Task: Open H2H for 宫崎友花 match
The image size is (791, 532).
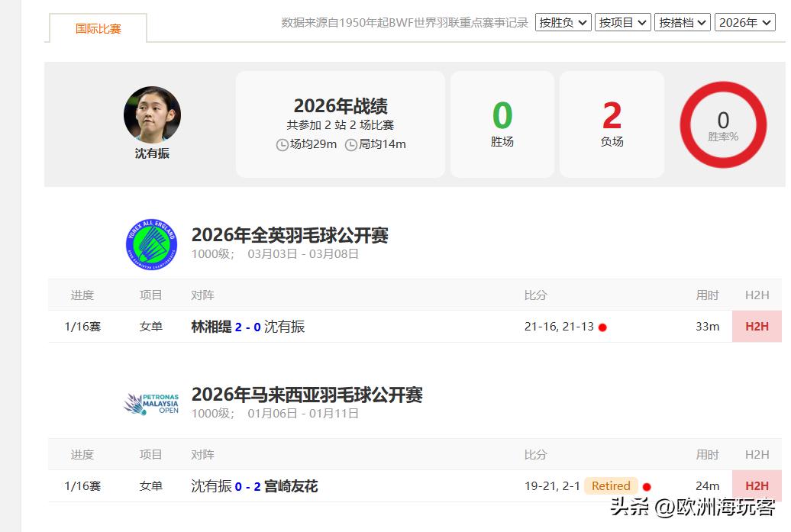Action: [x=757, y=485]
